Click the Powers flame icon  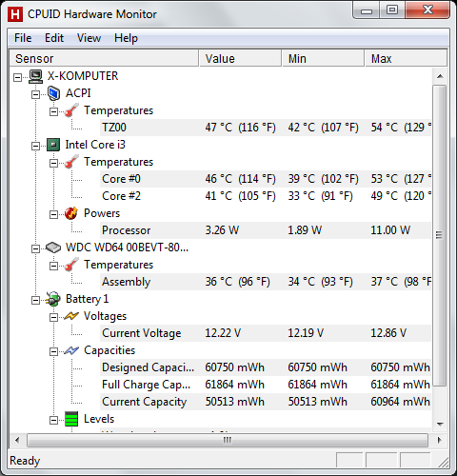click(71, 213)
